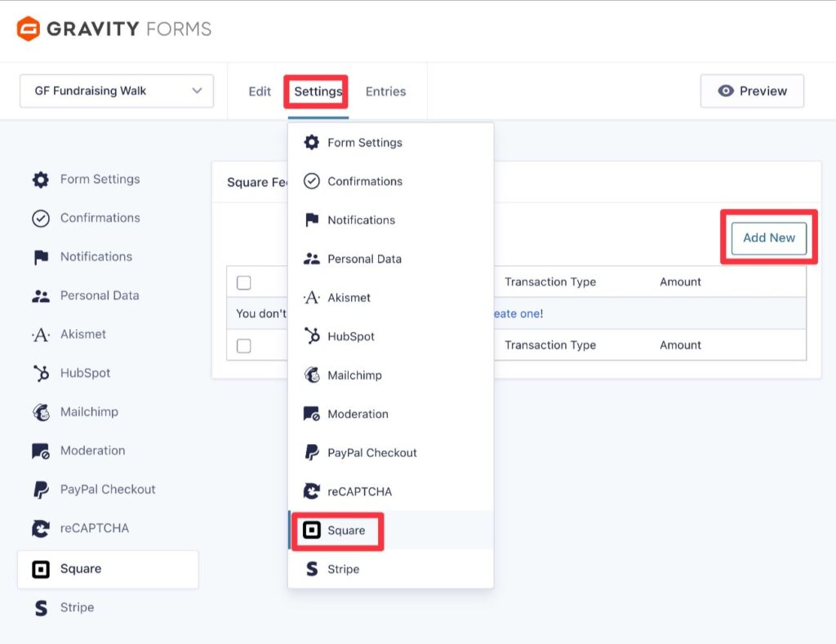
Task: Open reCAPTCHA from the Settings dropdown
Action: [x=391, y=491]
